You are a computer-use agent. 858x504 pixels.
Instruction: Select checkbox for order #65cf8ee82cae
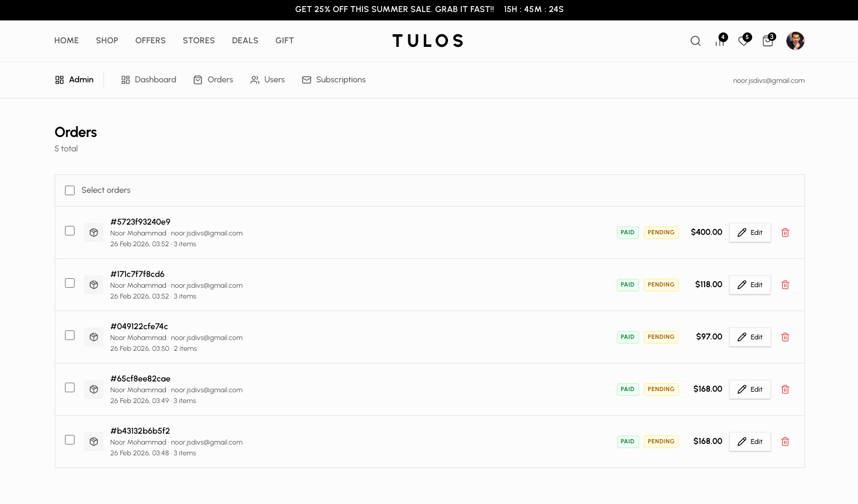pyautogui.click(x=69, y=387)
